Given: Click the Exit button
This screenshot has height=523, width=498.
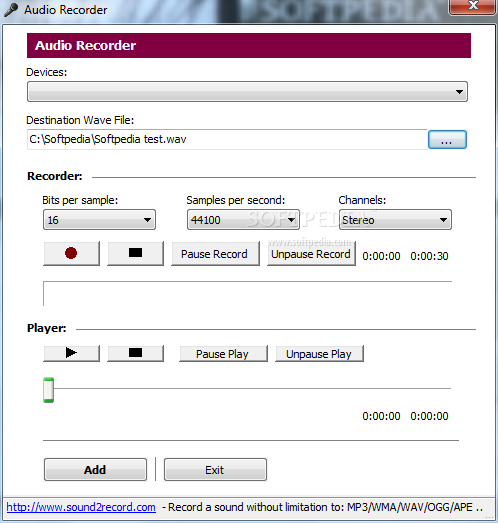Looking at the screenshot, I should [215, 470].
